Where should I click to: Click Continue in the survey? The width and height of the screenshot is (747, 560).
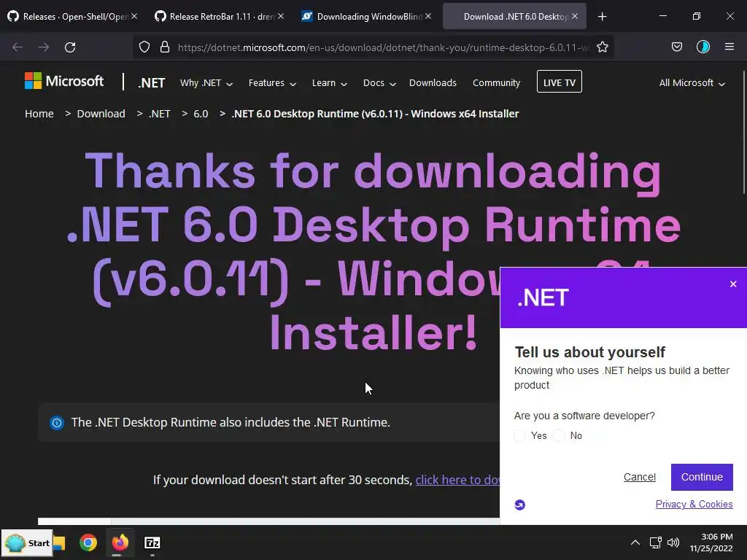(x=702, y=477)
